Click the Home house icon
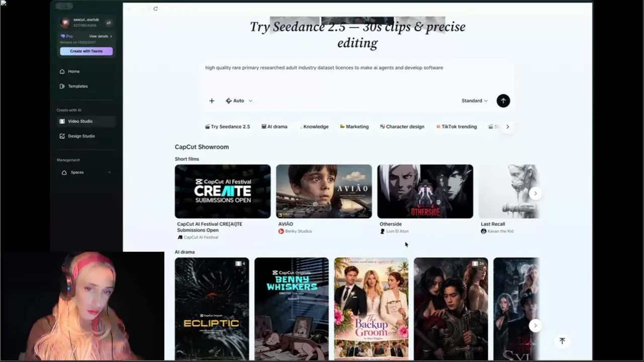The height and width of the screenshot is (362, 644). [62, 71]
